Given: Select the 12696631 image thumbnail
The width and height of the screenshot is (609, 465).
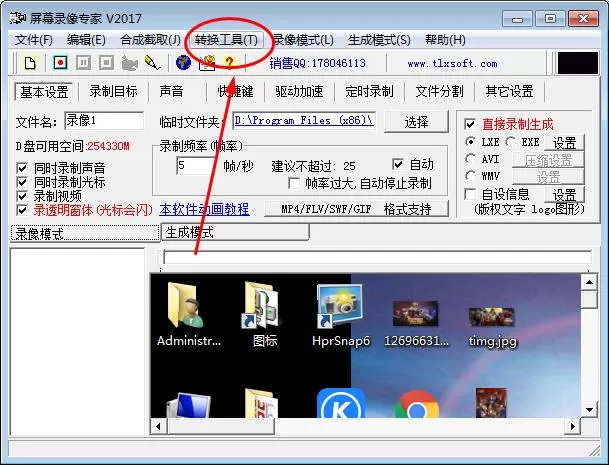Looking at the screenshot, I should coord(416,313).
